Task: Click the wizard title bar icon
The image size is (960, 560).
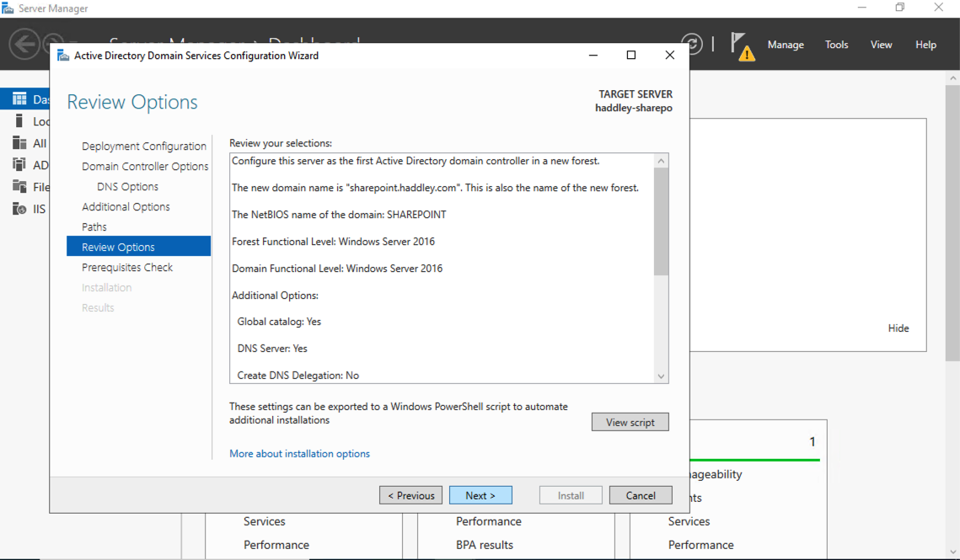Action: click(63, 56)
